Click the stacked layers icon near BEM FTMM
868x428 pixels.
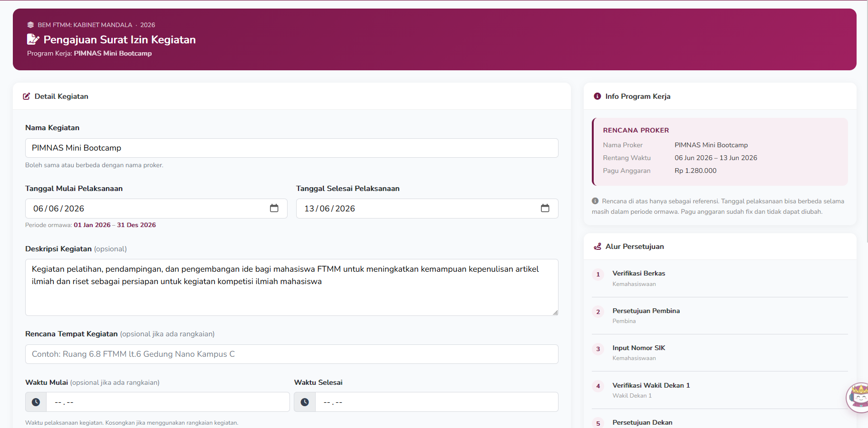pyautogui.click(x=30, y=25)
